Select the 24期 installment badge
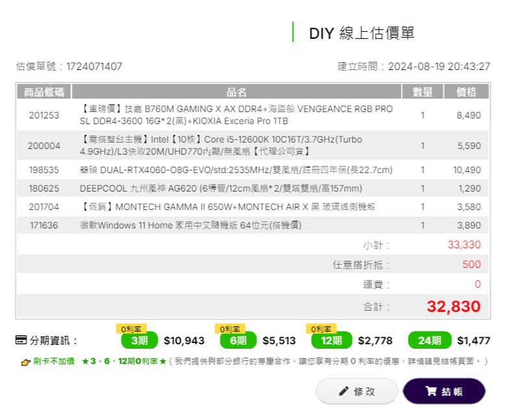 coord(429,340)
